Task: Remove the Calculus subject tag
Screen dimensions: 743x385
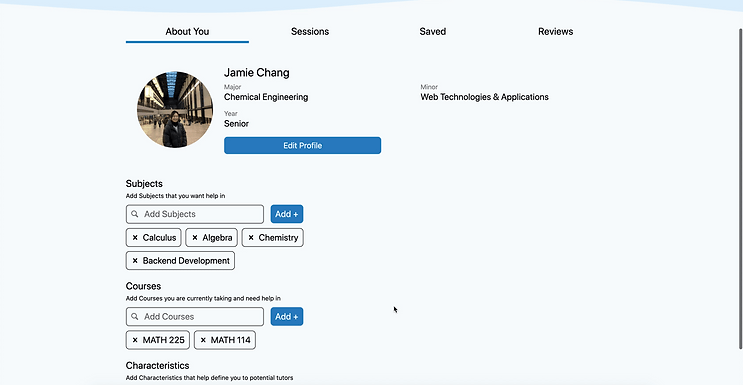Action: pos(135,238)
